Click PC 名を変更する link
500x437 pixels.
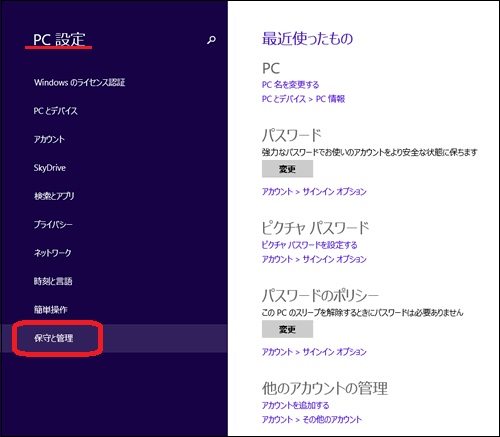290,85
